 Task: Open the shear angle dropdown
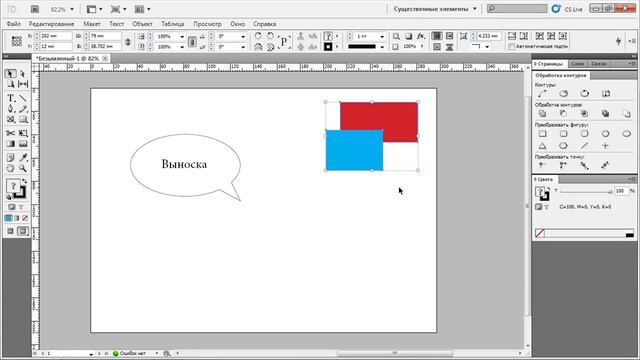point(243,47)
